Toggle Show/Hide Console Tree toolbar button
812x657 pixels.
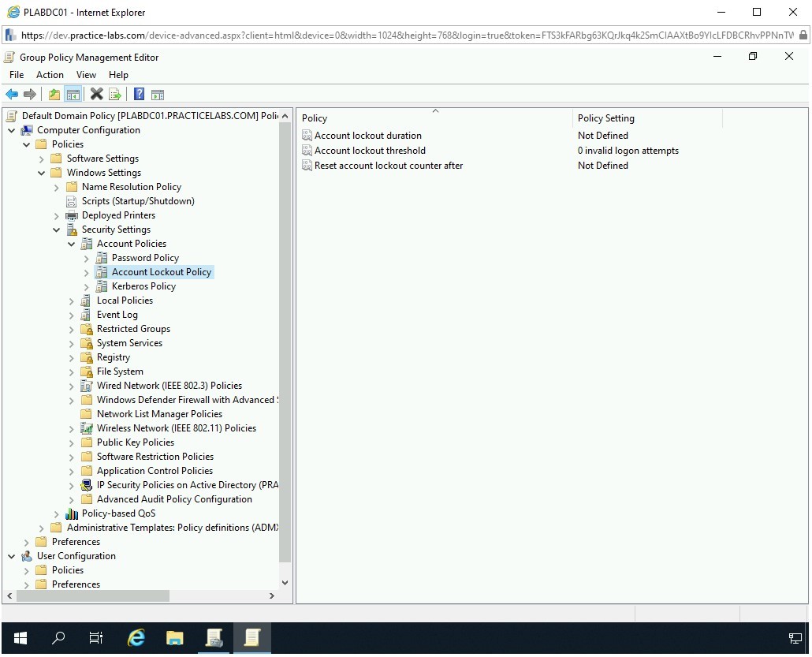[x=73, y=95]
